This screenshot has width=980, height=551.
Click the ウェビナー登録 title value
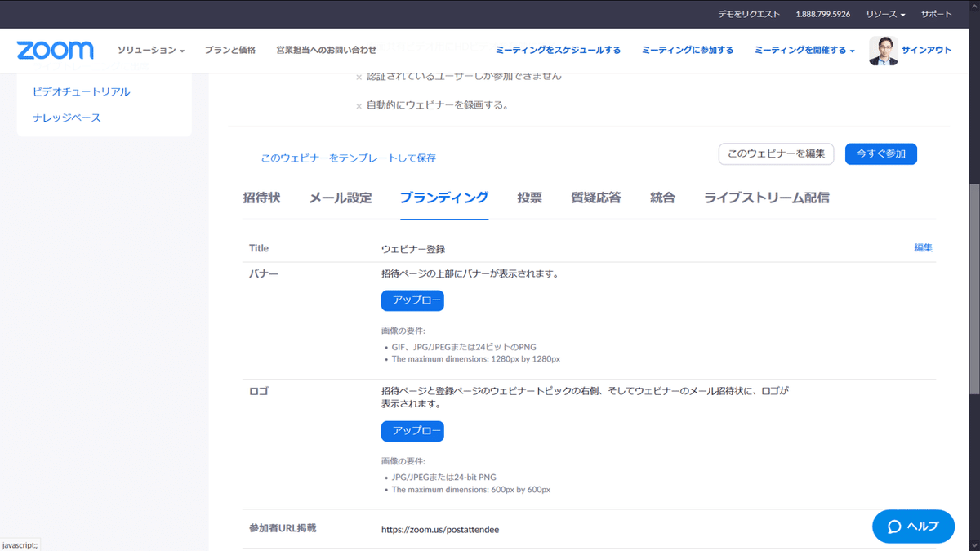point(413,249)
